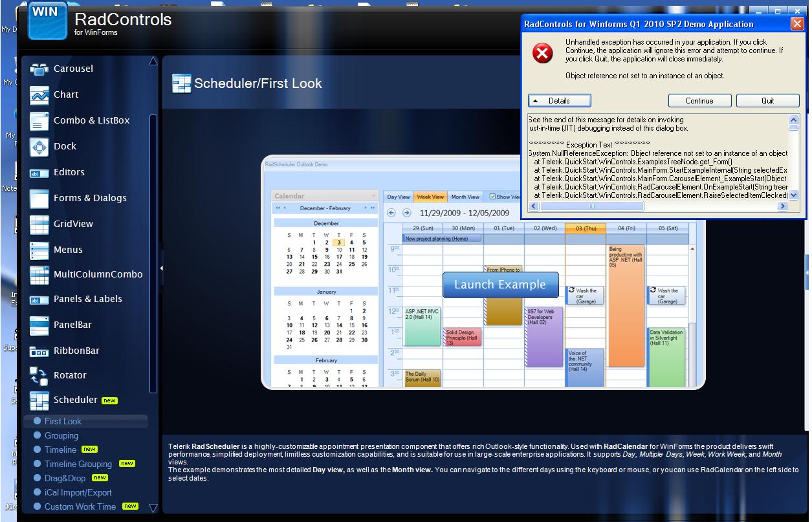Click the exception horizontal scrollbar thumb
The height and width of the screenshot is (522, 812).
(x=592, y=206)
